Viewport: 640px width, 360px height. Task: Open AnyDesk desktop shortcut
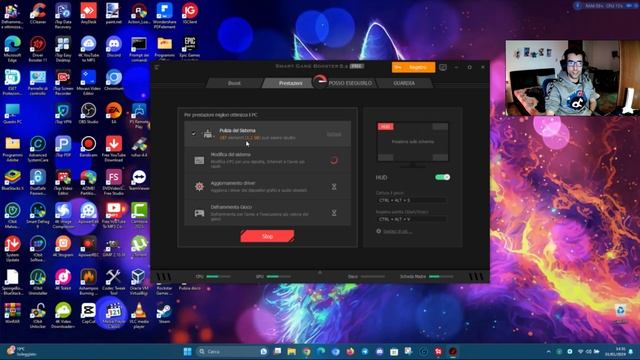tap(88, 14)
